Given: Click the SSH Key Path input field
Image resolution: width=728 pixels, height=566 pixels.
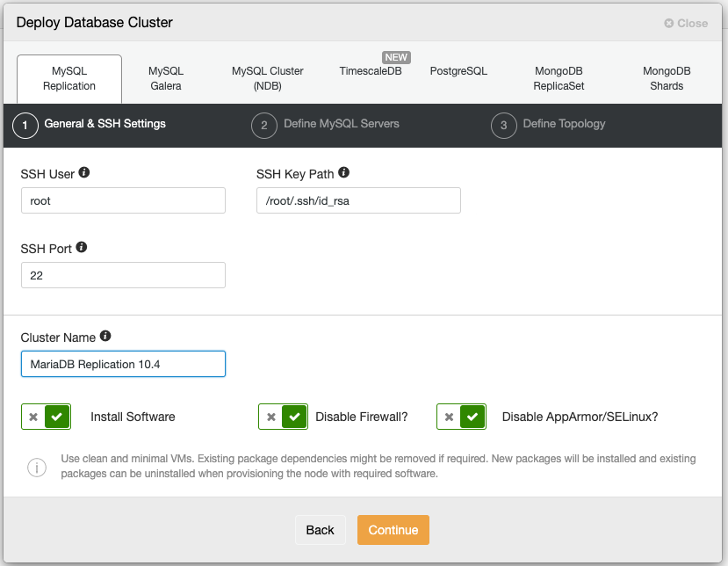Looking at the screenshot, I should 358,200.
